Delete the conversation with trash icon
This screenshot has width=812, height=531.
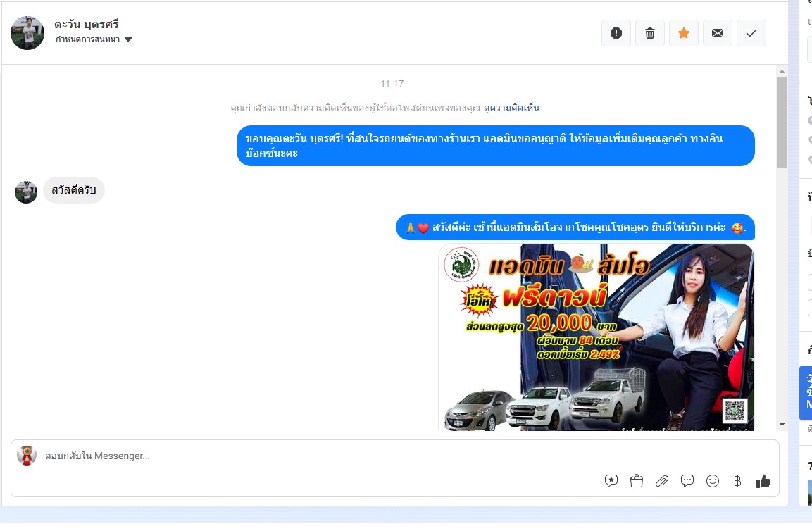[x=649, y=33]
